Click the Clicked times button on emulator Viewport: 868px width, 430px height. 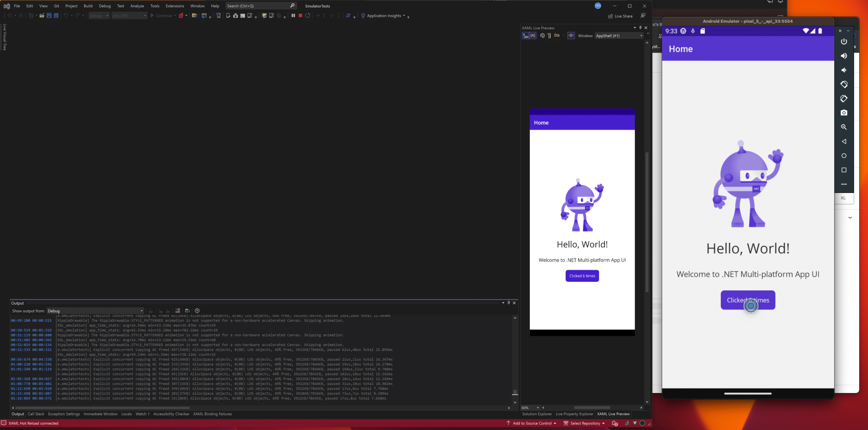pyautogui.click(x=748, y=299)
